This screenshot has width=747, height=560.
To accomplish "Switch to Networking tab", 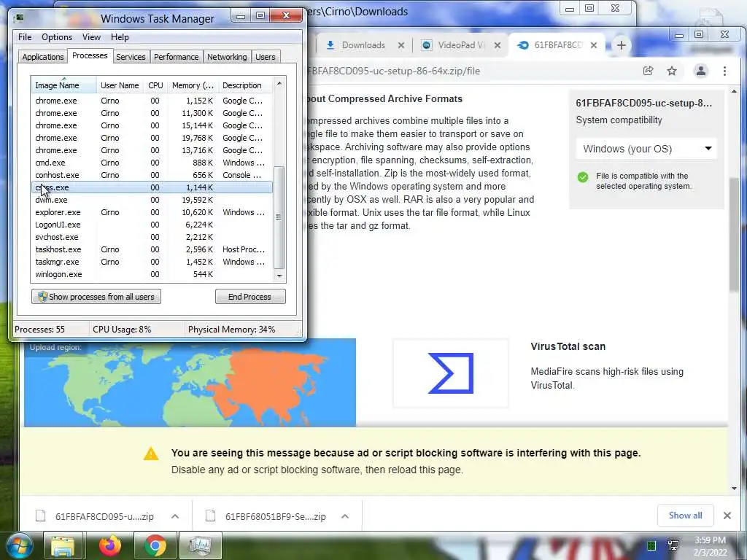I will pyautogui.click(x=227, y=57).
